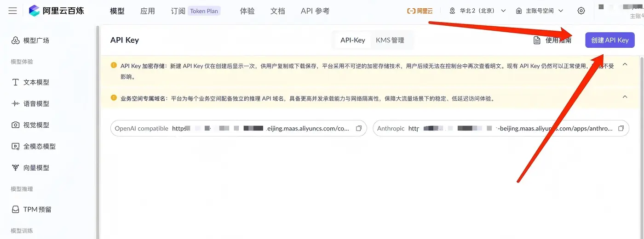Open the hamburger menu icon
This screenshot has width=644, height=239.
tap(12, 11)
